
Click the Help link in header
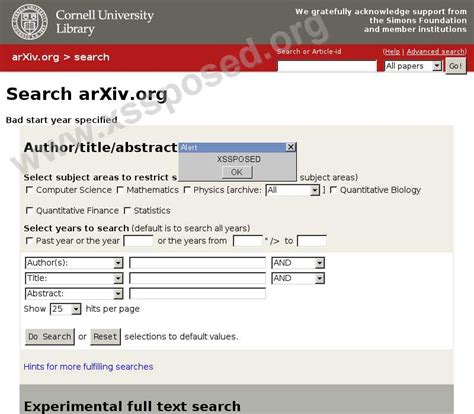[392, 52]
